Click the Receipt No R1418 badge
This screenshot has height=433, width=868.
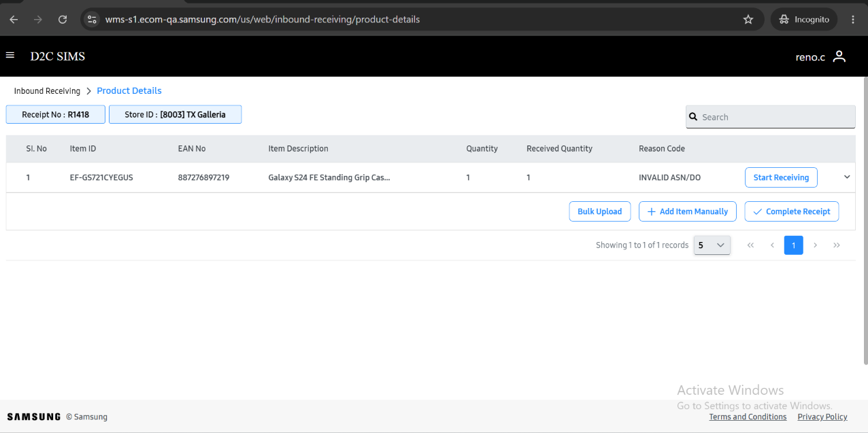pos(56,114)
